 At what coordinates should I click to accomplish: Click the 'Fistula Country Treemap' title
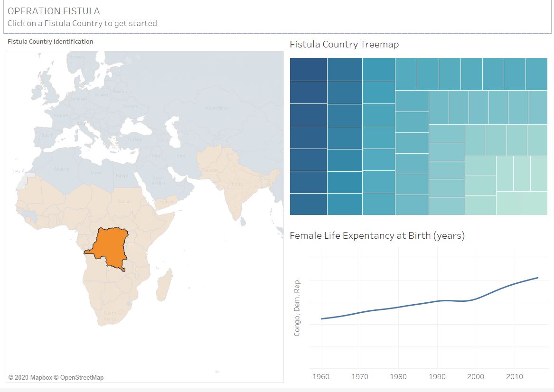344,45
